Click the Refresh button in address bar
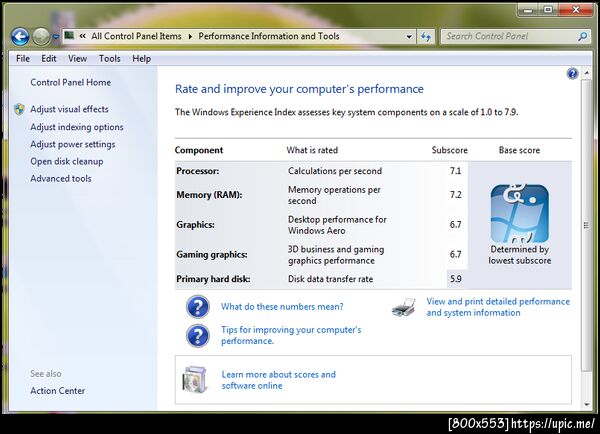This screenshot has width=600, height=434. (x=426, y=37)
